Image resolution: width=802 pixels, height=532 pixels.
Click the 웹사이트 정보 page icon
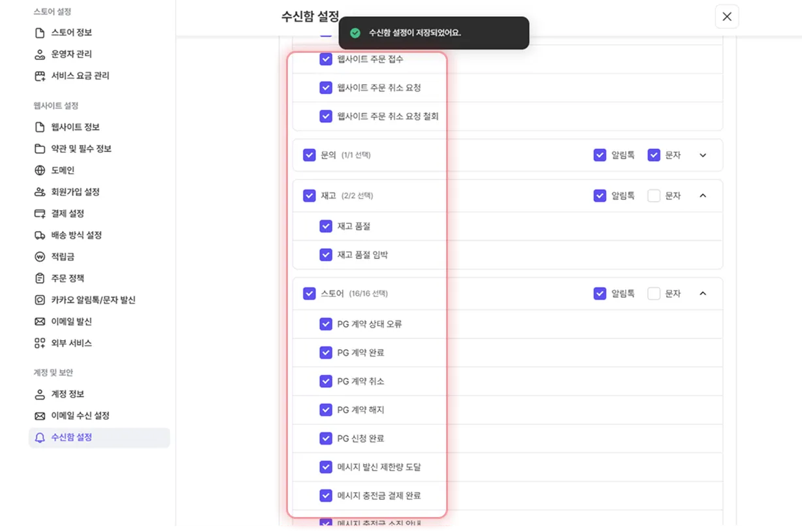click(40, 127)
